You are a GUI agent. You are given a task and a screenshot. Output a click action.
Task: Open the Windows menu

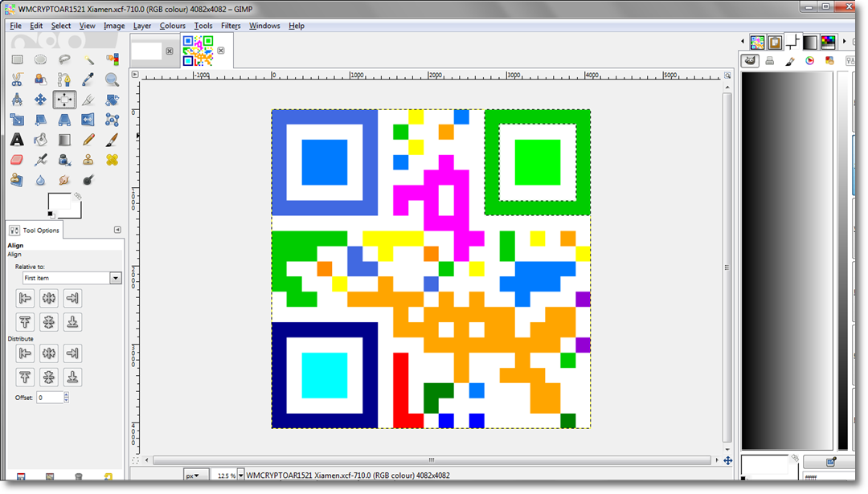[x=264, y=26]
